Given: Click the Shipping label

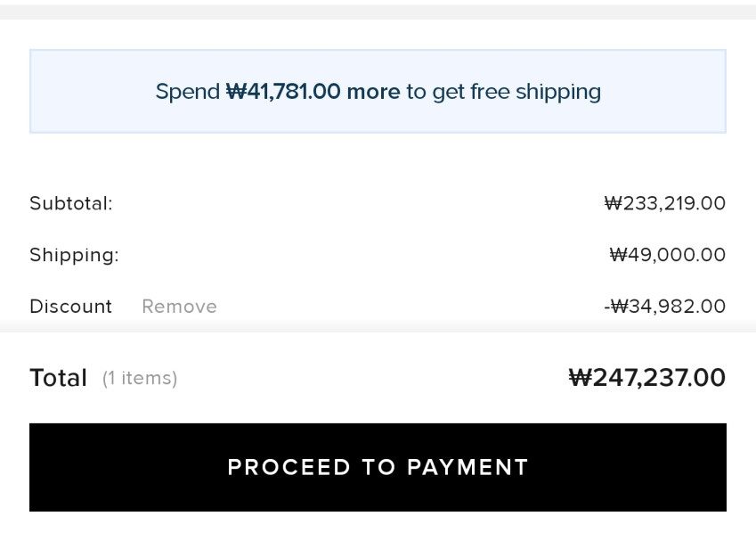Looking at the screenshot, I should click(x=74, y=255).
